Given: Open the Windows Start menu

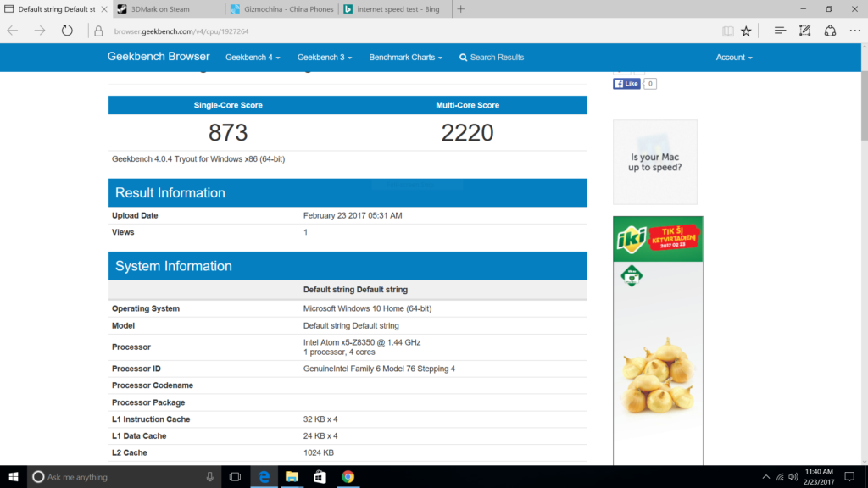Looking at the screenshot, I should pyautogui.click(x=14, y=476).
